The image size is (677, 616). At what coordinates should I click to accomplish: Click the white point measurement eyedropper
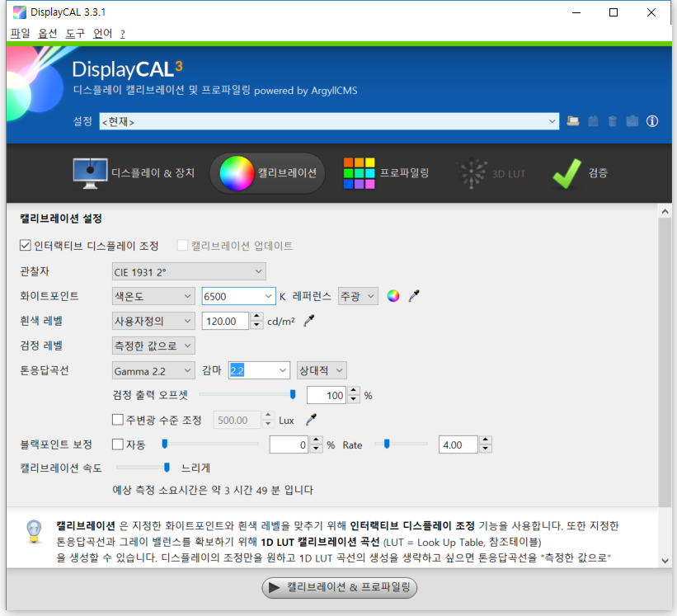[414, 296]
